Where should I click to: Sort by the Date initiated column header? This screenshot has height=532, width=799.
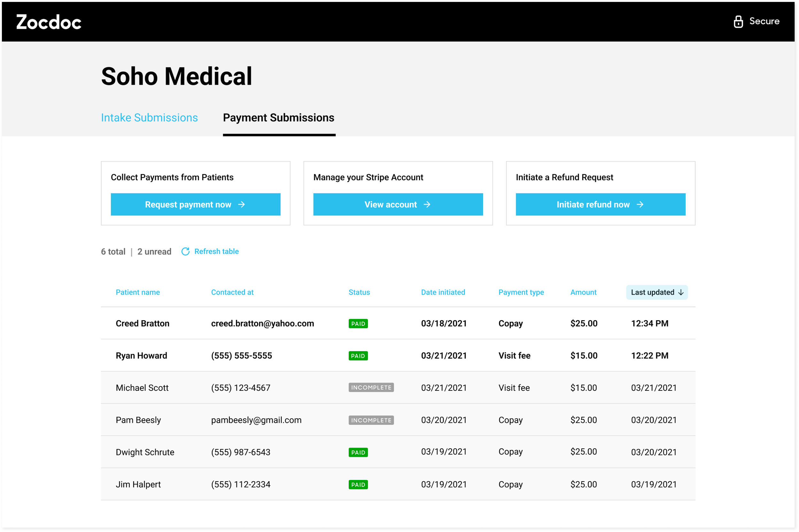(x=443, y=292)
